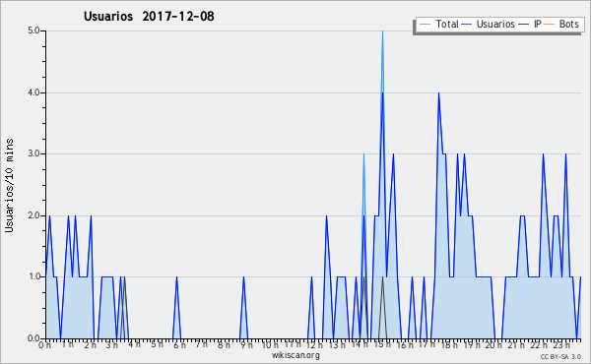Click the CC BY-SA 3.0 license text
The image size is (591, 364).
click(560, 356)
